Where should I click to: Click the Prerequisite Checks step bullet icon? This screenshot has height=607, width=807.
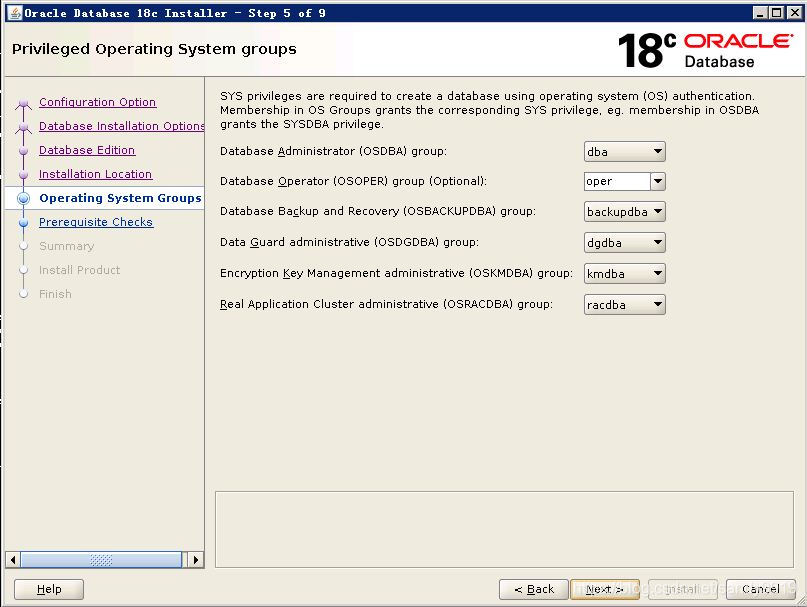coord(23,222)
